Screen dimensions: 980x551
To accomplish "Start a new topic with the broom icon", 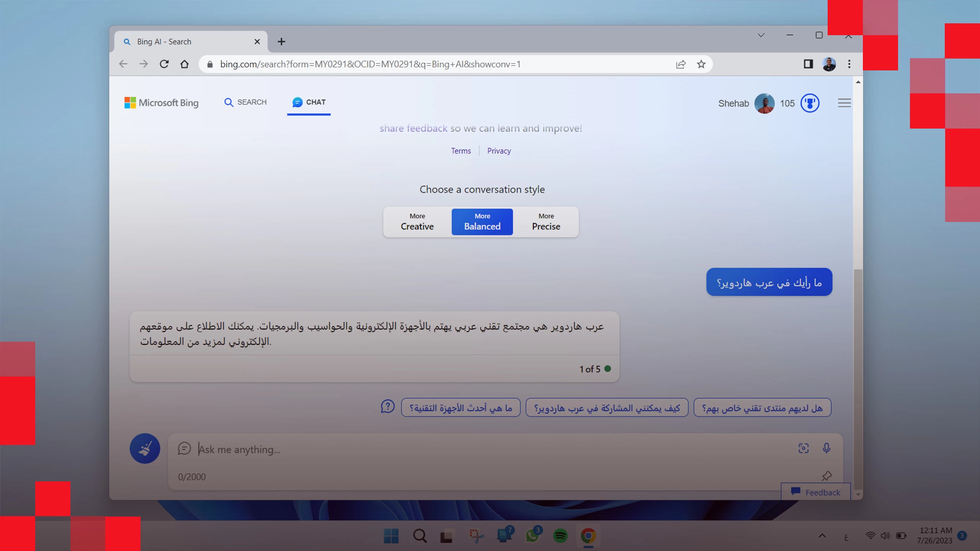I will (145, 448).
